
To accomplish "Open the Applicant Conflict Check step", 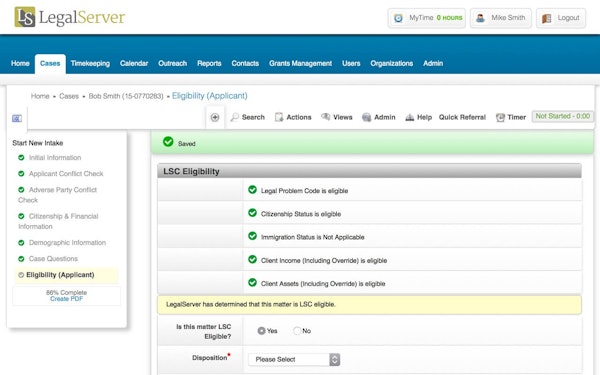I will click(x=66, y=174).
